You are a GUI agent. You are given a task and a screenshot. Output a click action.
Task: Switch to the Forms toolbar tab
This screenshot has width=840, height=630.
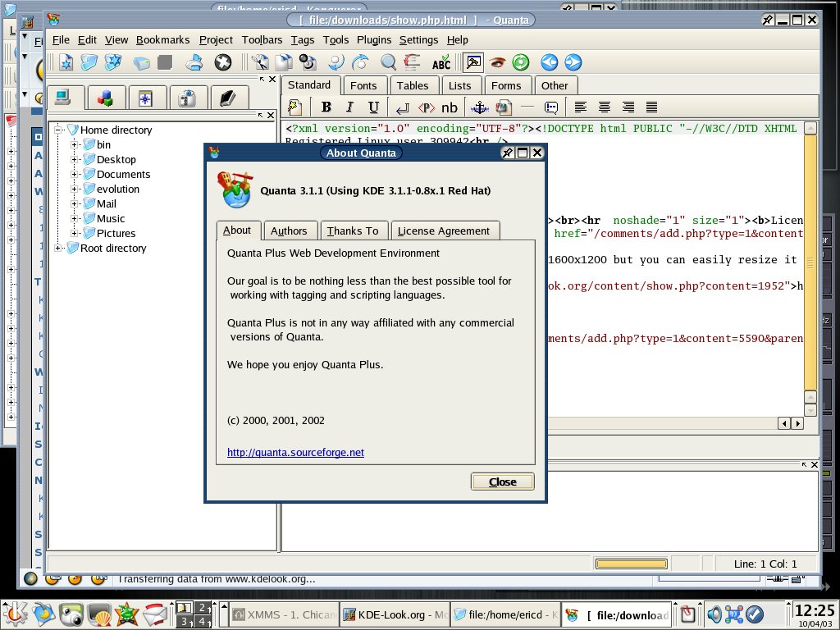point(506,85)
